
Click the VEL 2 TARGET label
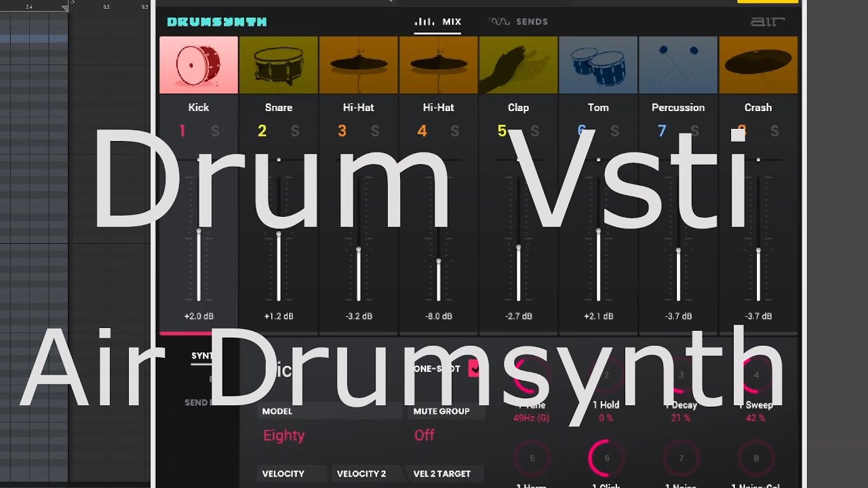click(442, 474)
